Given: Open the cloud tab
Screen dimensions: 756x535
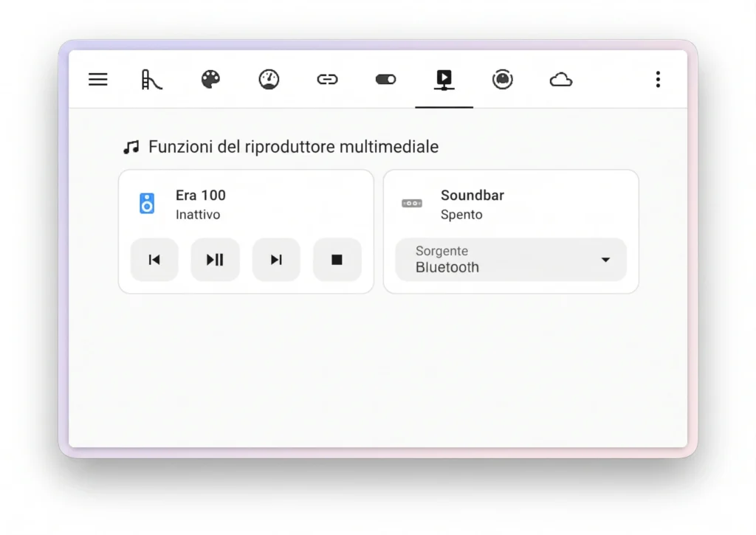Looking at the screenshot, I should pos(561,80).
